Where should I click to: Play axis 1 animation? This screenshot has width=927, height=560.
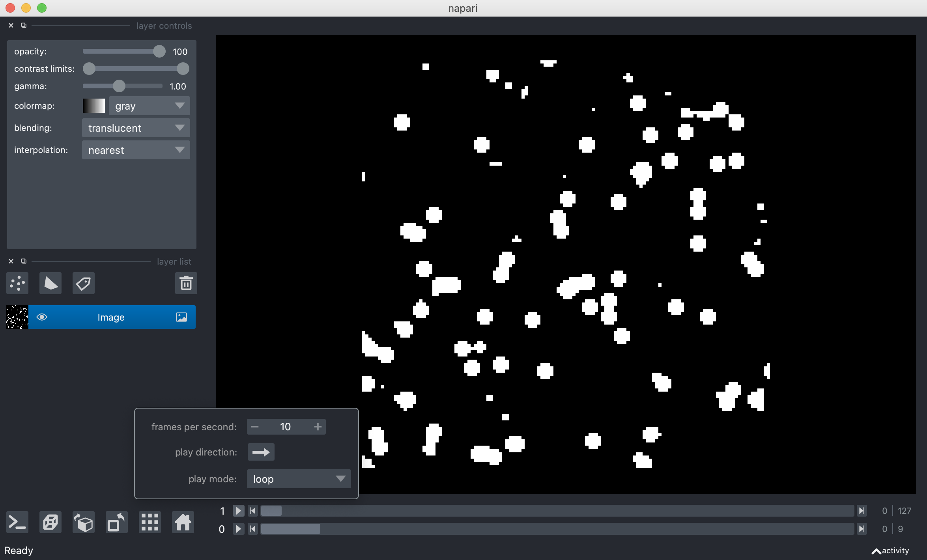point(238,511)
